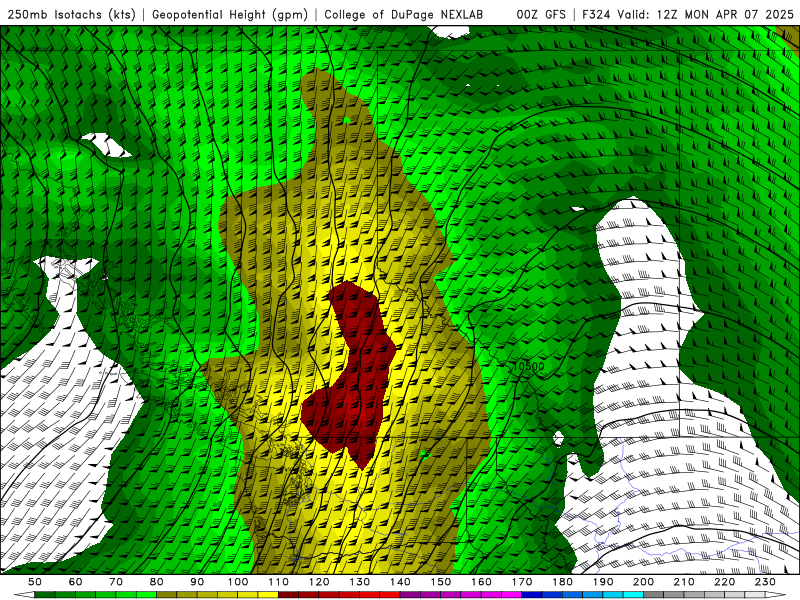The image size is (800, 600).
Task: Click the '220' value on the legend scale
Action: click(724, 582)
